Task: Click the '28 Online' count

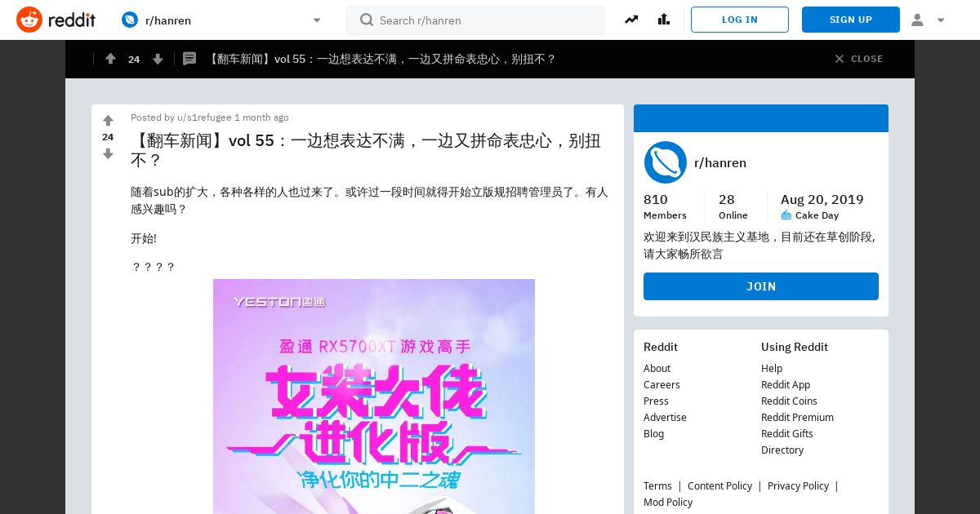Action: tap(733, 206)
